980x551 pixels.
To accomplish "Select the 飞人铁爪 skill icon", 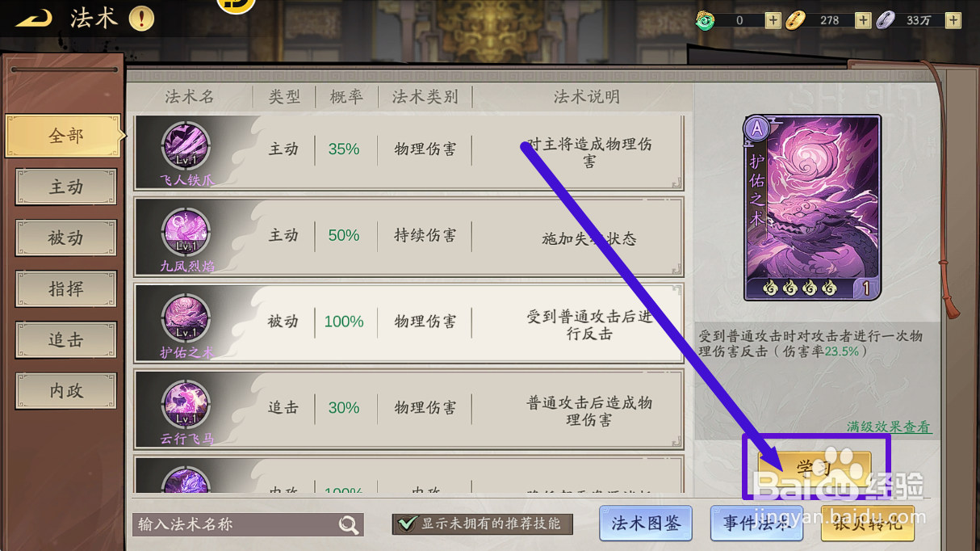I will coord(186,146).
